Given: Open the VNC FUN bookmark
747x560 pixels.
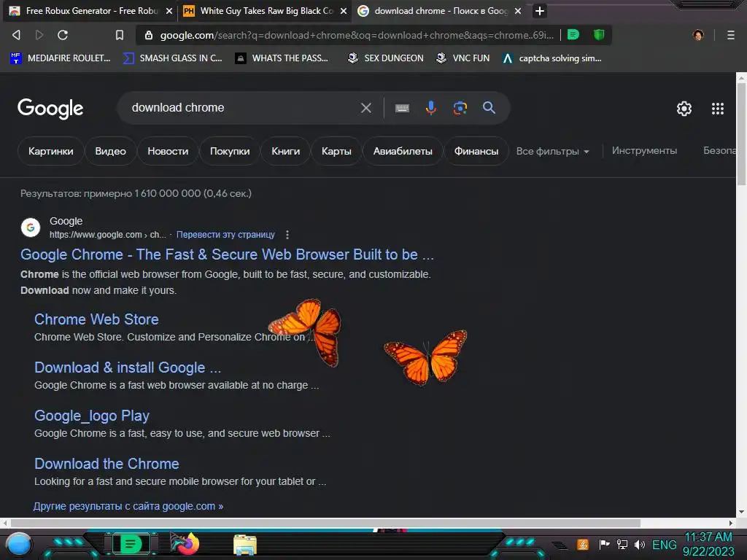Looking at the screenshot, I should (463, 58).
